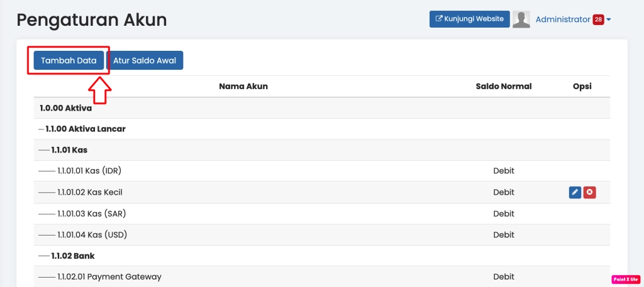Open the Administrator dropdown caret
The image size is (644, 287).
[x=609, y=19]
